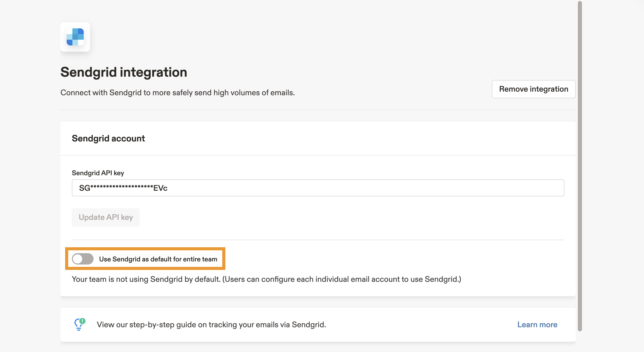Open the Learn more link
The image size is (644, 352).
[537, 325]
